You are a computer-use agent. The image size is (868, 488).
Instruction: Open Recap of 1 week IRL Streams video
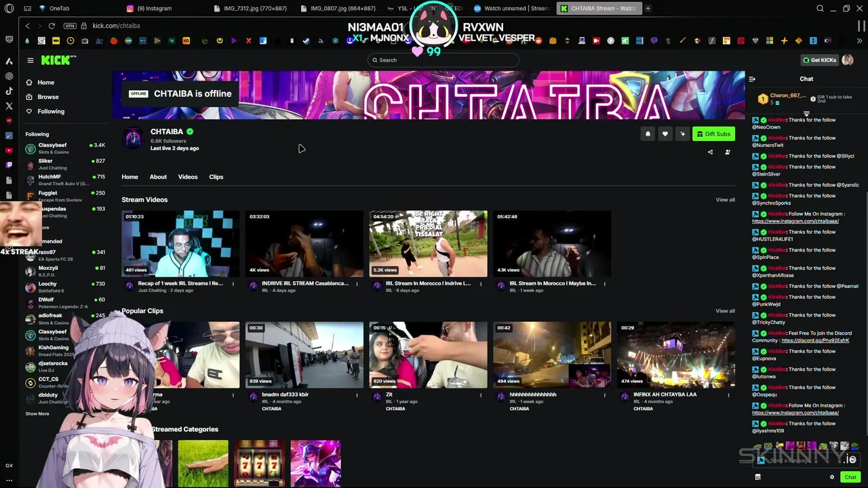click(x=180, y=244)
